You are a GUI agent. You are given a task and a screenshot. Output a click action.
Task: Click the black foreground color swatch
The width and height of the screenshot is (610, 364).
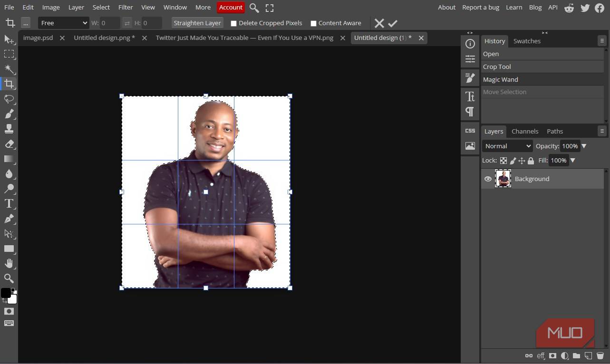pos(6,293)
